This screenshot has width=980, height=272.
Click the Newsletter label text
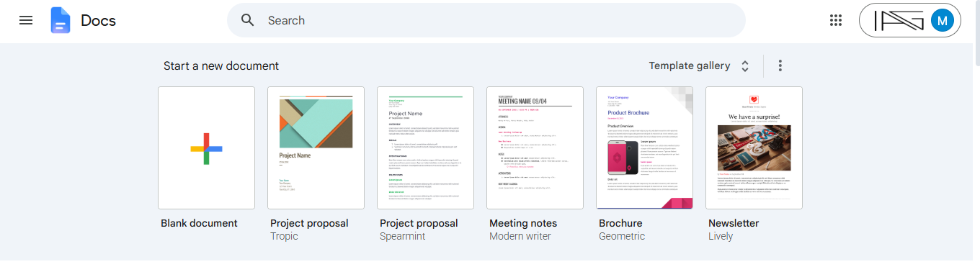[734, 223]
